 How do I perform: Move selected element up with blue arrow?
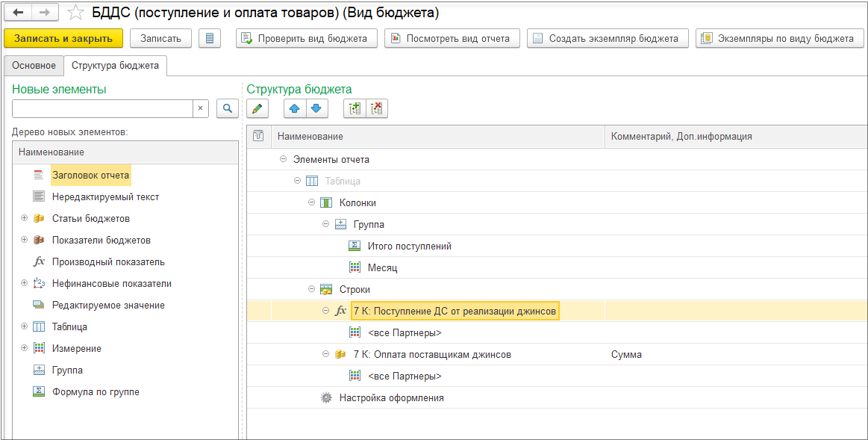295,109
